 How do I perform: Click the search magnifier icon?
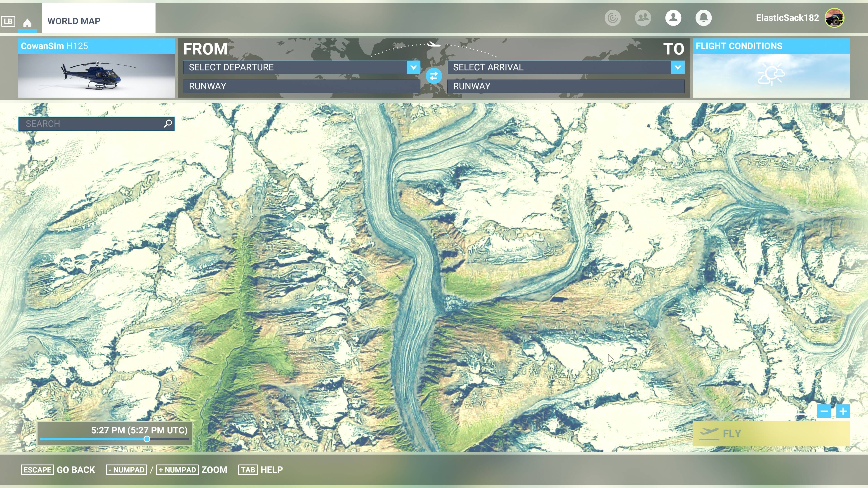168,124
